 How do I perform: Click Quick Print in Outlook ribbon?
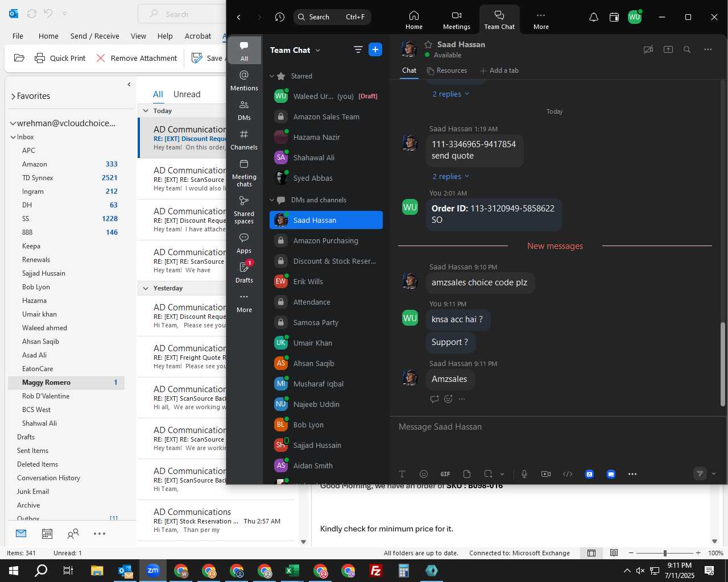(60, 58)
